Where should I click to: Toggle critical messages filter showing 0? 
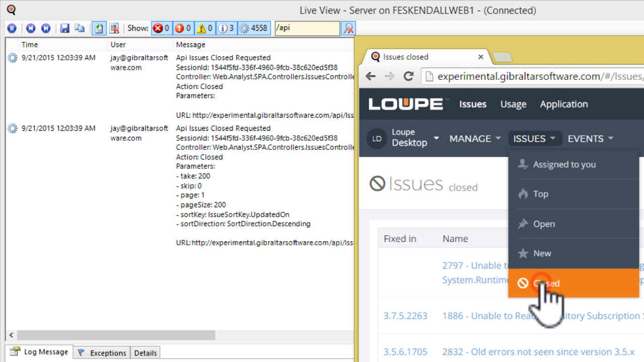coord(162,28)
